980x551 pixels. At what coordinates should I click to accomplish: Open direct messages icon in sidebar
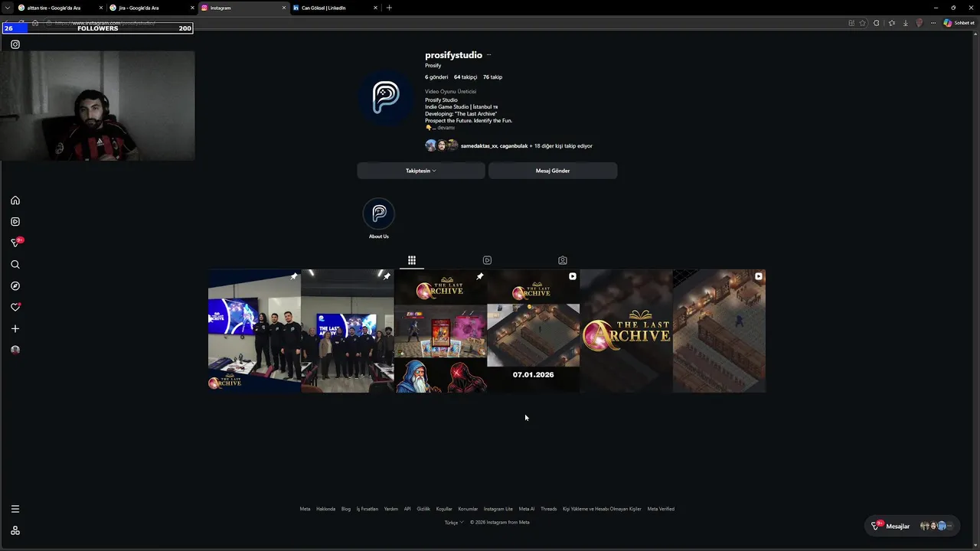pos(15,243)
